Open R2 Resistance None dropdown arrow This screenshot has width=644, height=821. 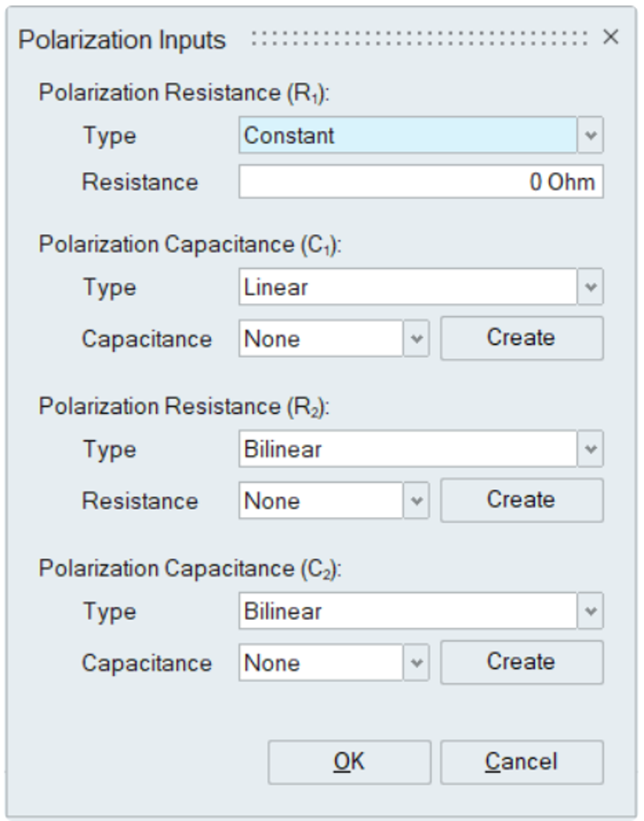tap(417, 501)
